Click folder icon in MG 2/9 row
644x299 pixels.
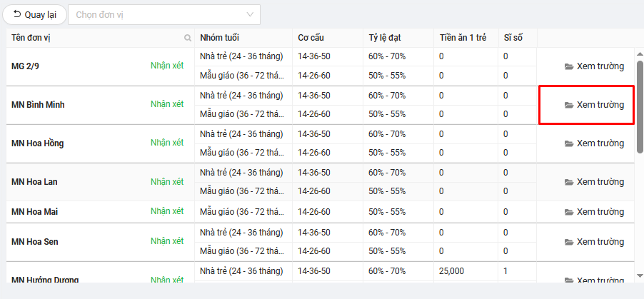[569, 66]
